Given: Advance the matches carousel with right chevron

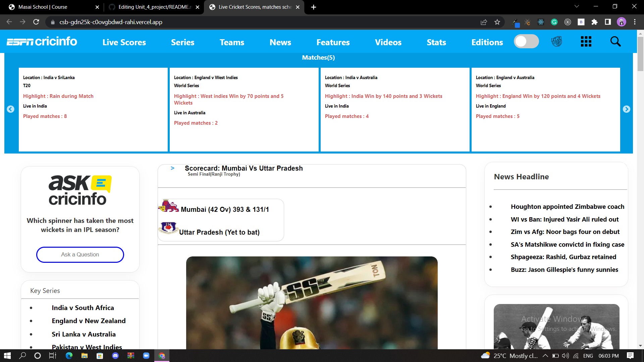Looking at the screenshot, I should point(627,109).
